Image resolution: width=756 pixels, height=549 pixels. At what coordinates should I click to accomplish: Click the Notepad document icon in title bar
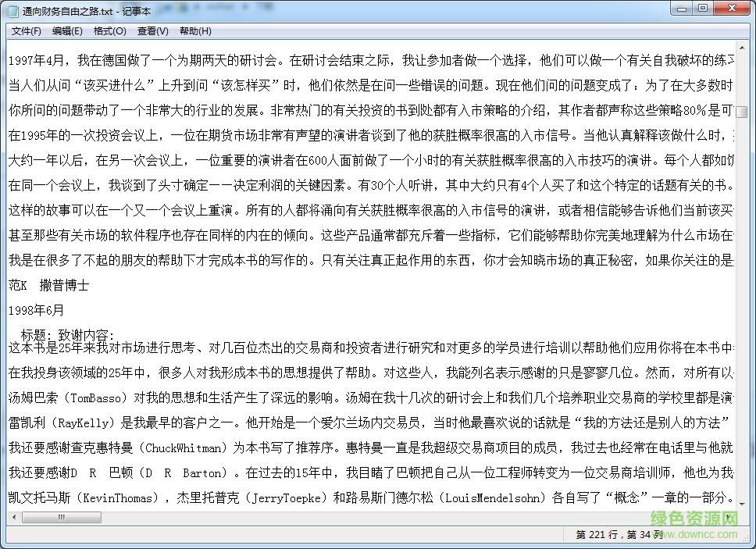10,10
